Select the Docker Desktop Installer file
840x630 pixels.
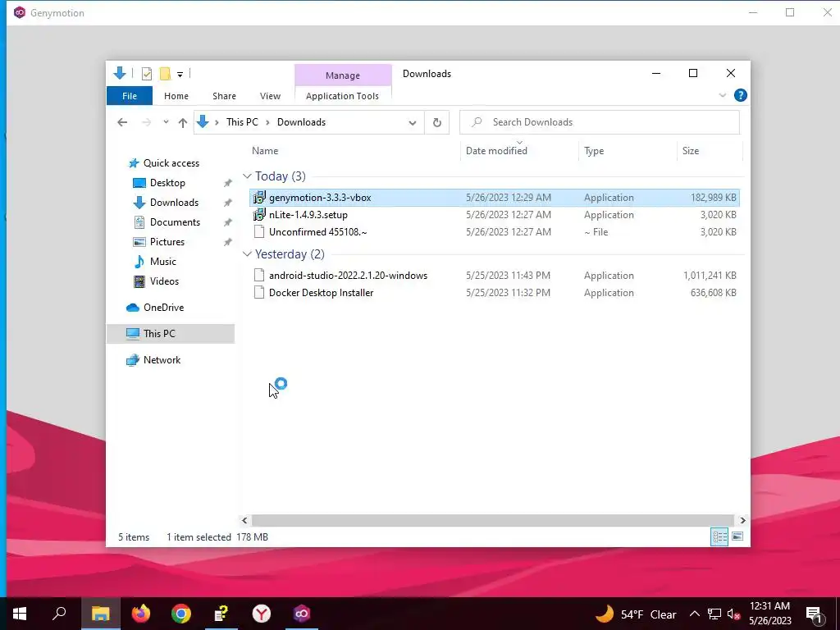495,293
